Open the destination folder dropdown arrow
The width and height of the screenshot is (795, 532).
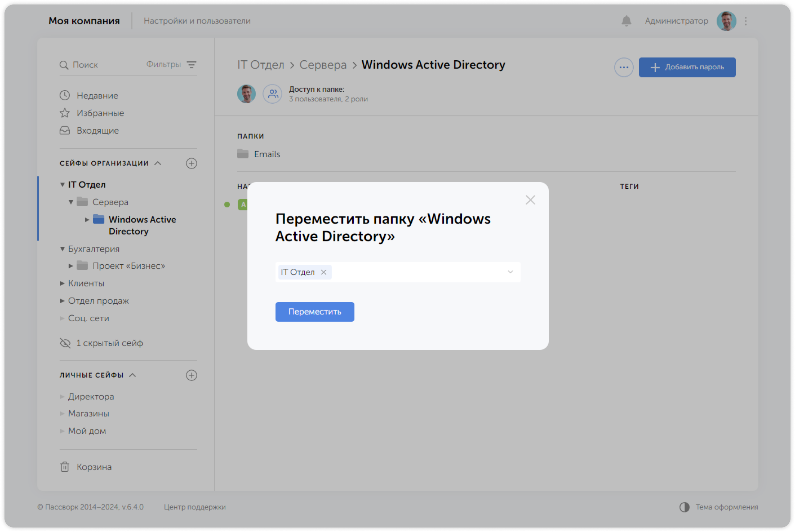pyautogui.click(x=510, y=272)
